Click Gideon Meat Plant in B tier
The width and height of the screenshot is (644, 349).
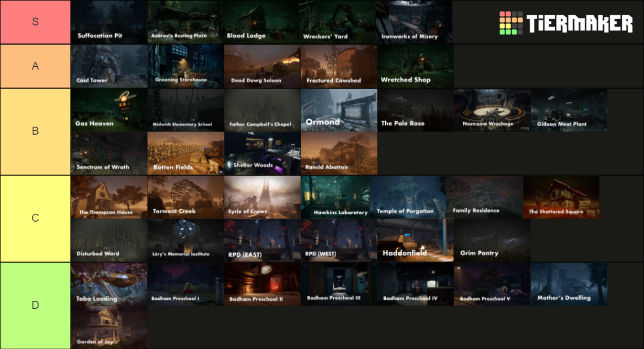pyautogui.click(x=568, y=110)
